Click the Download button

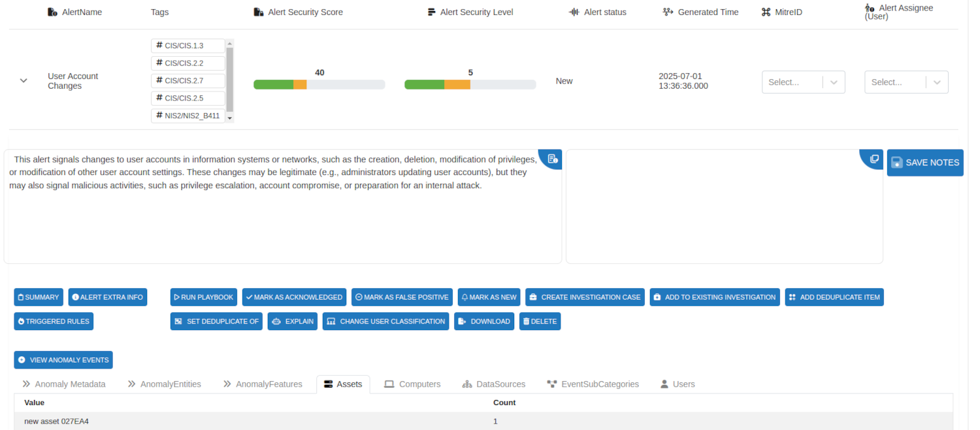click(484, 322)
